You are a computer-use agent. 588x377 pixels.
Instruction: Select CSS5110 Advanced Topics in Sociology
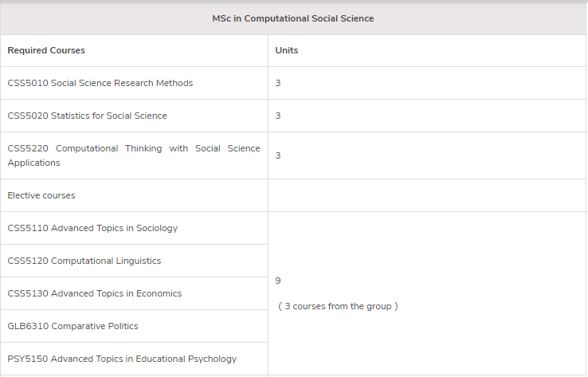[92, 228]
